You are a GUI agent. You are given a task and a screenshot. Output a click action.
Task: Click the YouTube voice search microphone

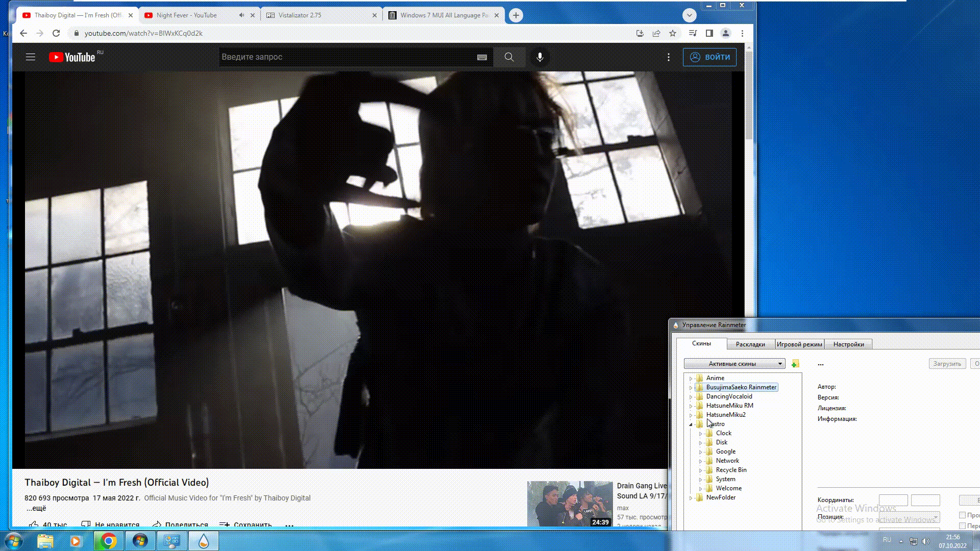540,57
